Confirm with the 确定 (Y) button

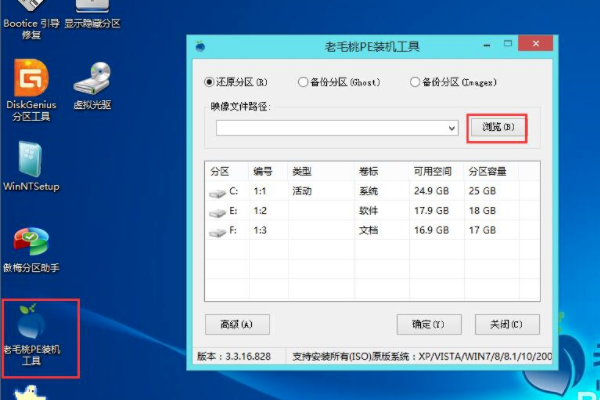tap(429, 325)
